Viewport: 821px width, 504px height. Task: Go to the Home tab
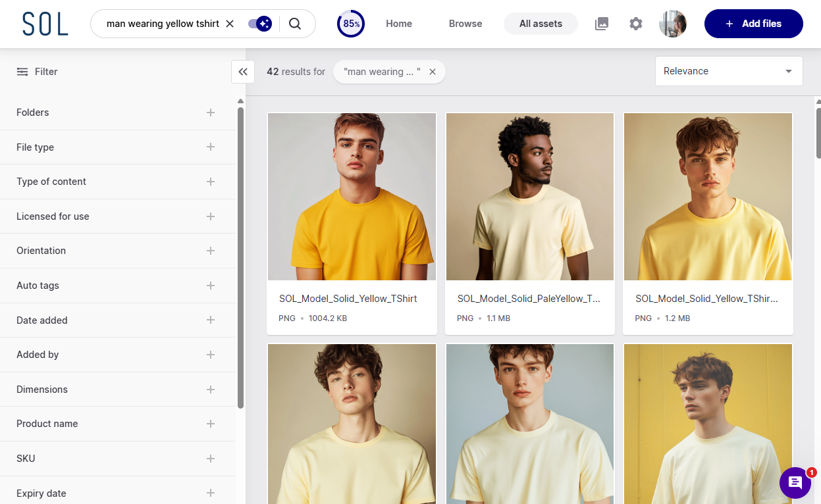tap(399, 24)
